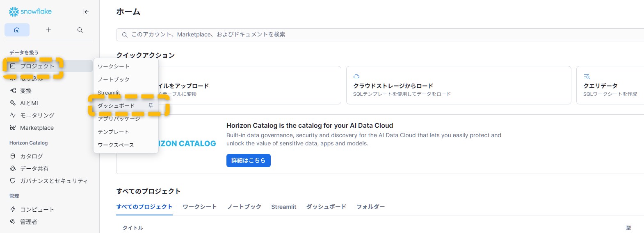Switch to the Streamlit projects tab
Viewport: 644px width, 233px height.
pos(283,207)
